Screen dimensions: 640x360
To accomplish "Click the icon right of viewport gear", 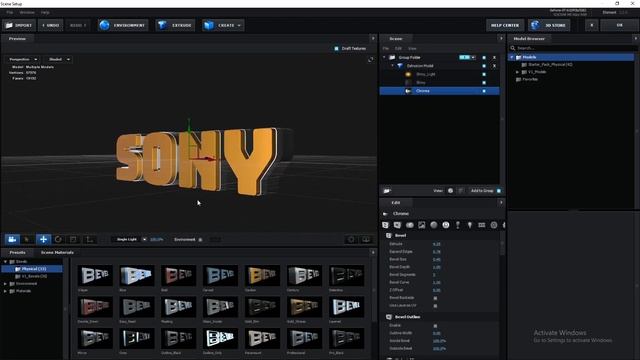I will click(x=366, y=240).
